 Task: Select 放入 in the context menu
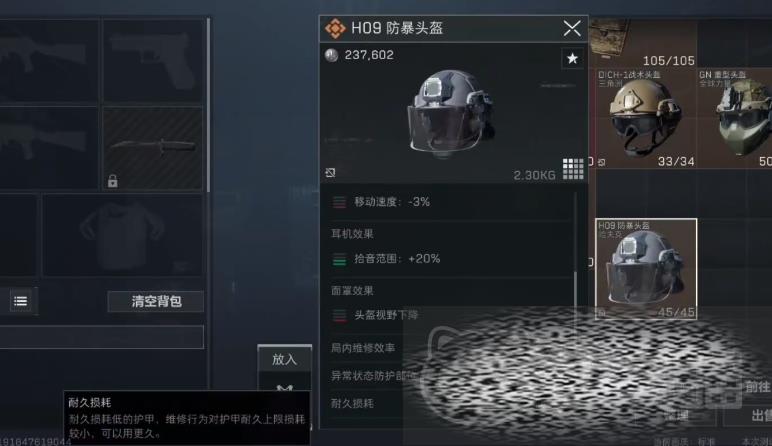click(285, 359)
